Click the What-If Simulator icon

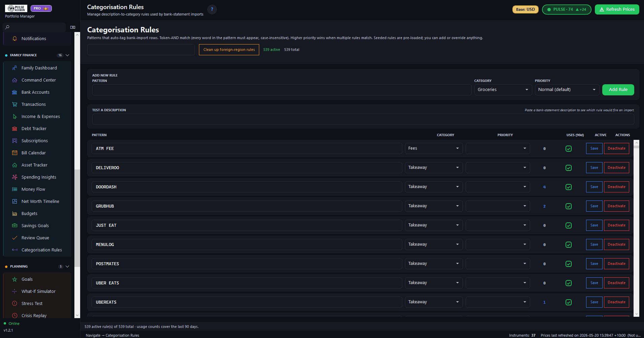pyautogui.click(x=14, y=291)
